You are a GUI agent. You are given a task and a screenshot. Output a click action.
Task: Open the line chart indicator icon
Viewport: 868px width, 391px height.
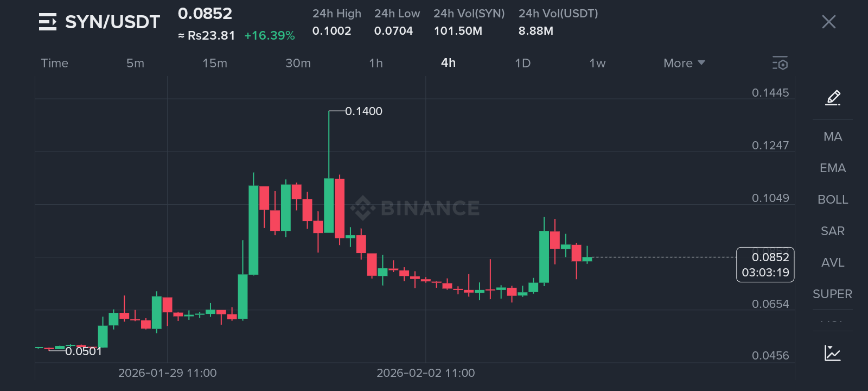(x=832, y=353)
